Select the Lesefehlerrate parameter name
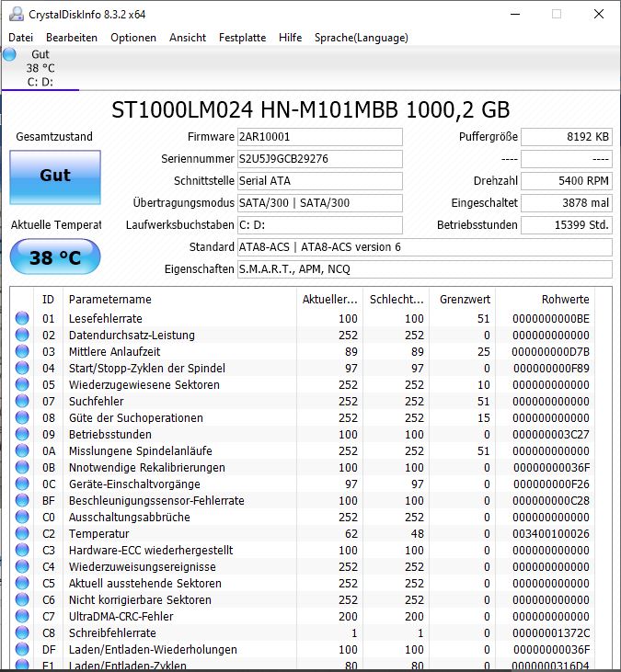Image resolution: width=621 pixels, height=672 pixels. click(106, 318)
